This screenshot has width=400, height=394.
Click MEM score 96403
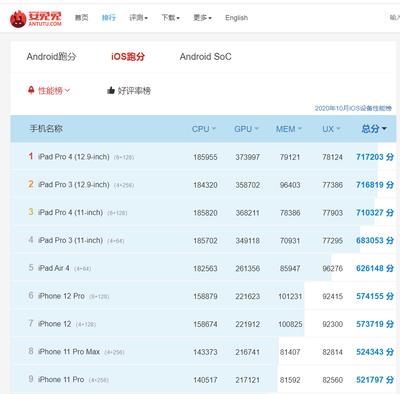pyautogui.click(x=290, y=185)
